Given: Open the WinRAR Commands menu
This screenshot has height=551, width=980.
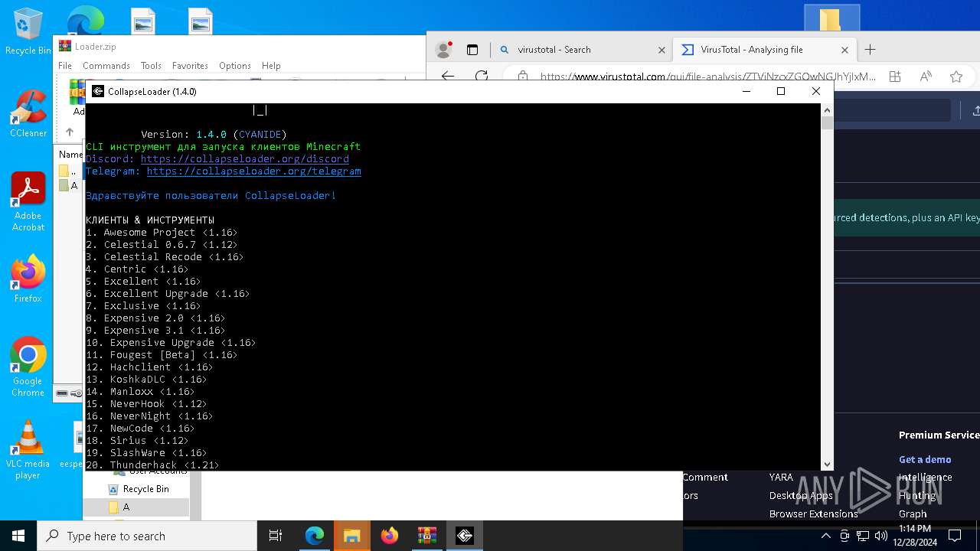Looking at the screenshot, I should point(106,66).
